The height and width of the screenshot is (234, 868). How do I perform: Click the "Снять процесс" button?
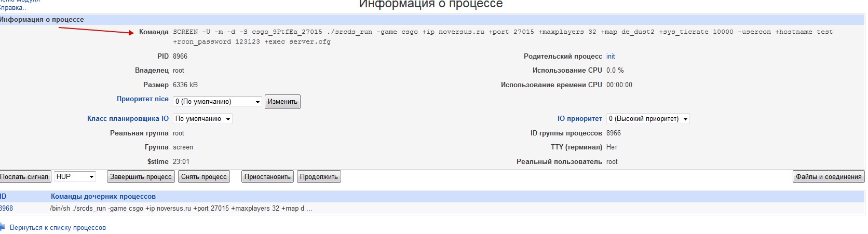(x=204, y=177)
